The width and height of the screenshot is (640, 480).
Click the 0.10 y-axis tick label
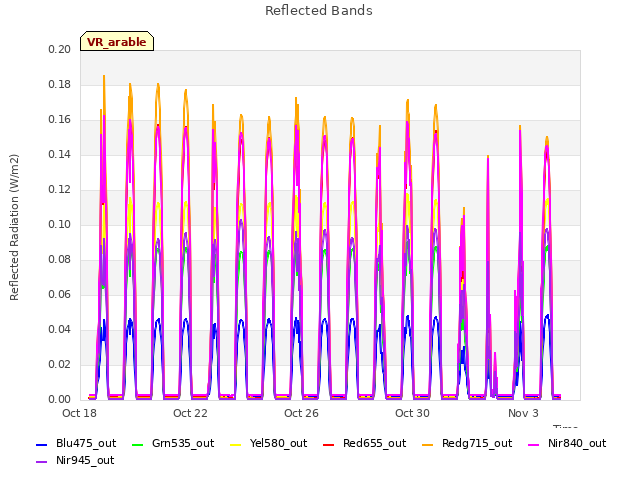tap(60, 224)
